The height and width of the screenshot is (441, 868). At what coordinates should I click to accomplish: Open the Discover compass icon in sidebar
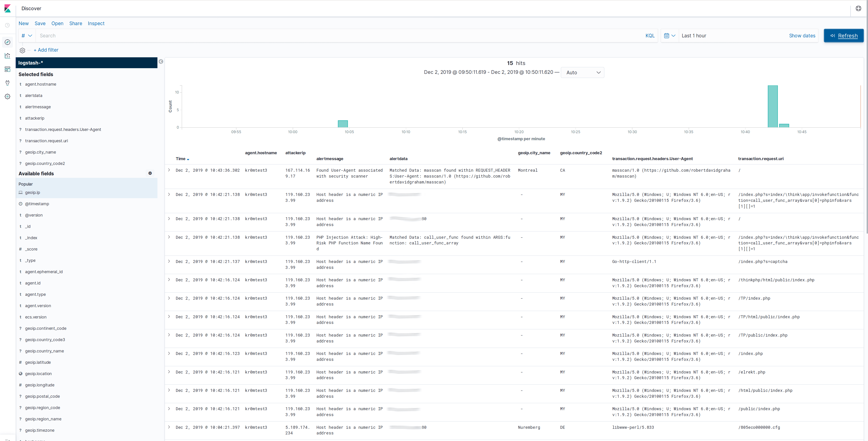click(7, 42)
